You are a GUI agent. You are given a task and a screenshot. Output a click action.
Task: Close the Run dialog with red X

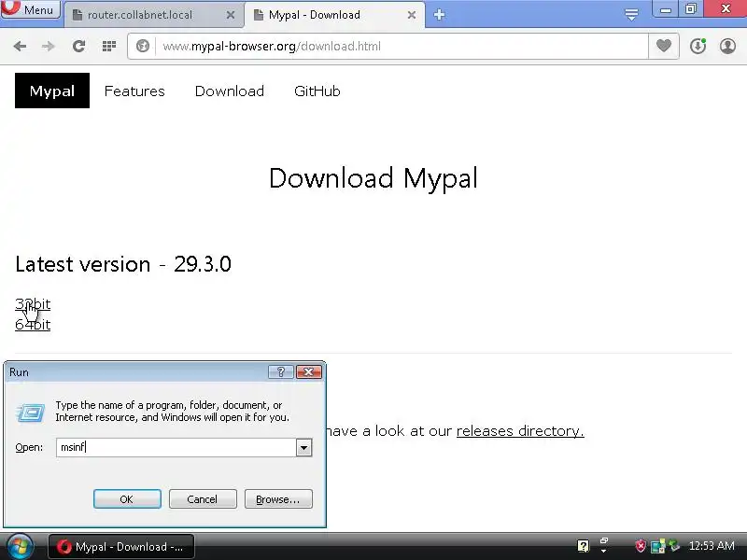coord(309,371)
